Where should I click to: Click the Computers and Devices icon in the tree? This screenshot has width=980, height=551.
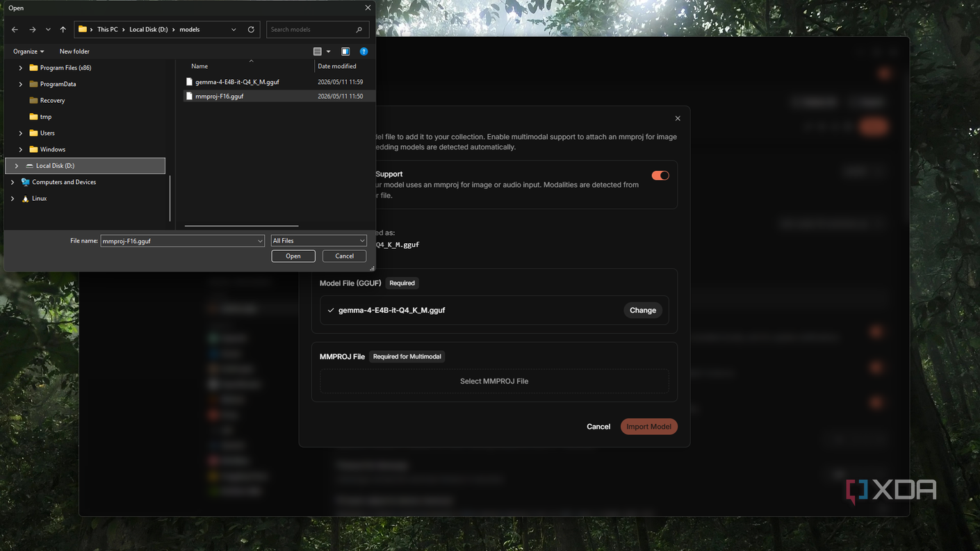26,182
